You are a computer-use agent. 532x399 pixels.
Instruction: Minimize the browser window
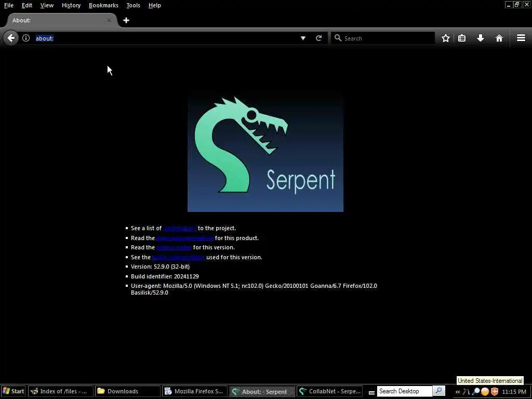508,5
